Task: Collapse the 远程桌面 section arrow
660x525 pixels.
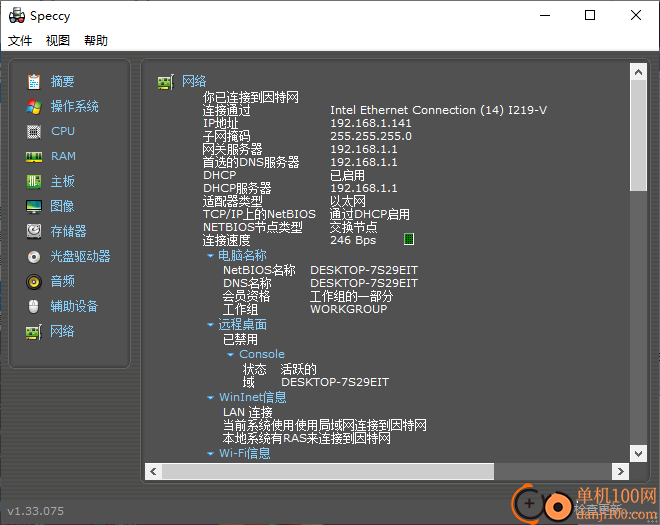Action: point(210,325)
